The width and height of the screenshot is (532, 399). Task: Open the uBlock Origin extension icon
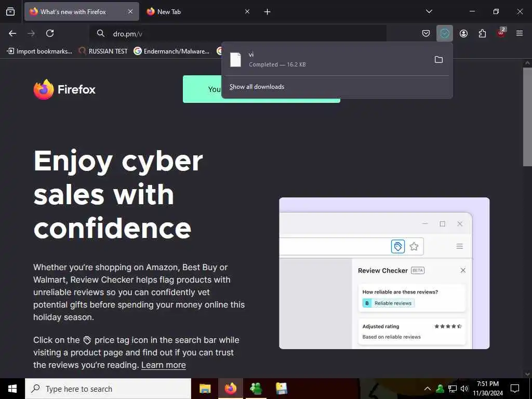tap(501, 33)
